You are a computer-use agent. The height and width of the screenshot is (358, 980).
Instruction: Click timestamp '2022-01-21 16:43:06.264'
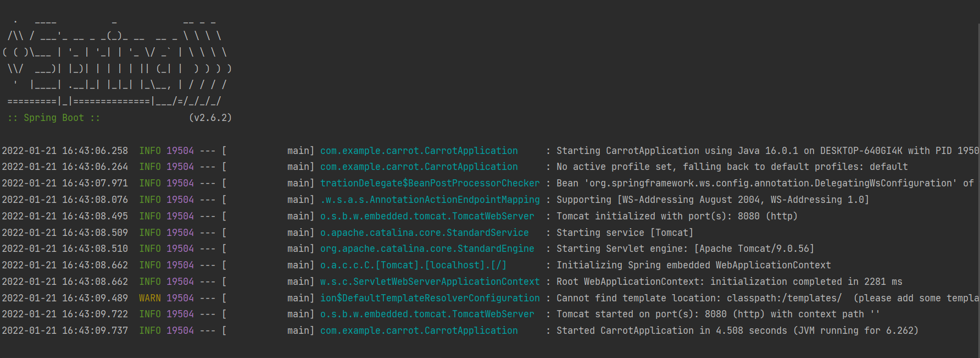(65, 167)
